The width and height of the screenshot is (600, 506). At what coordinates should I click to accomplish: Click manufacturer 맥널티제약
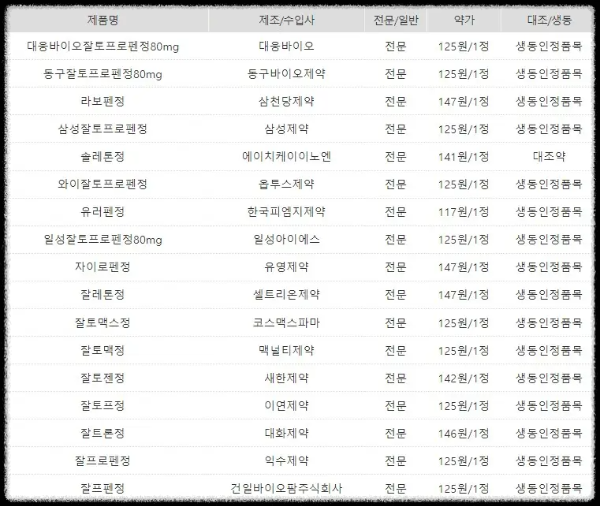[x=287, y=350]
